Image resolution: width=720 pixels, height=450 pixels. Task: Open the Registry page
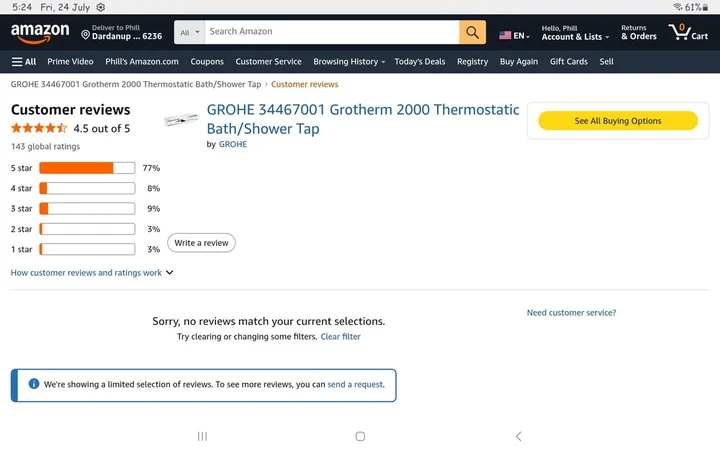pos(472,62)
